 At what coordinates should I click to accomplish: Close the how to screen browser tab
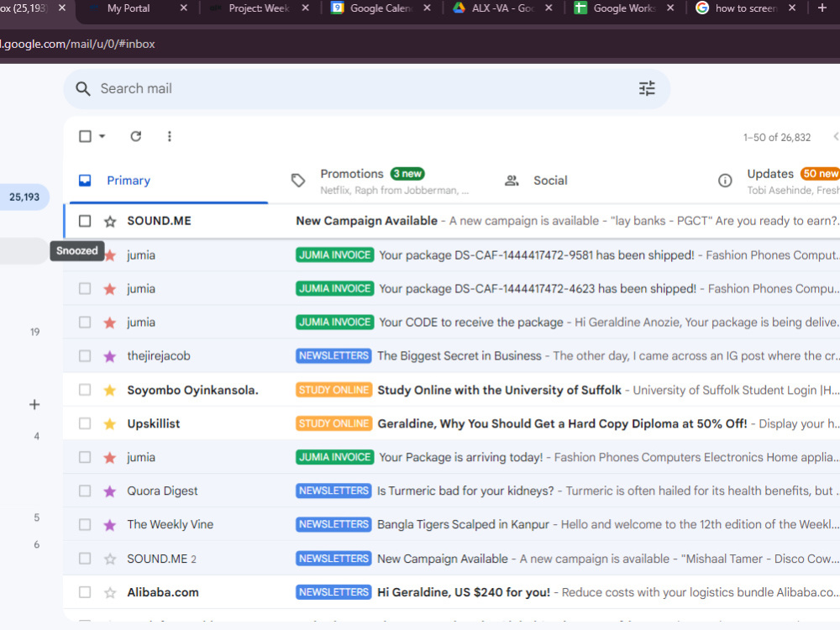792,8
